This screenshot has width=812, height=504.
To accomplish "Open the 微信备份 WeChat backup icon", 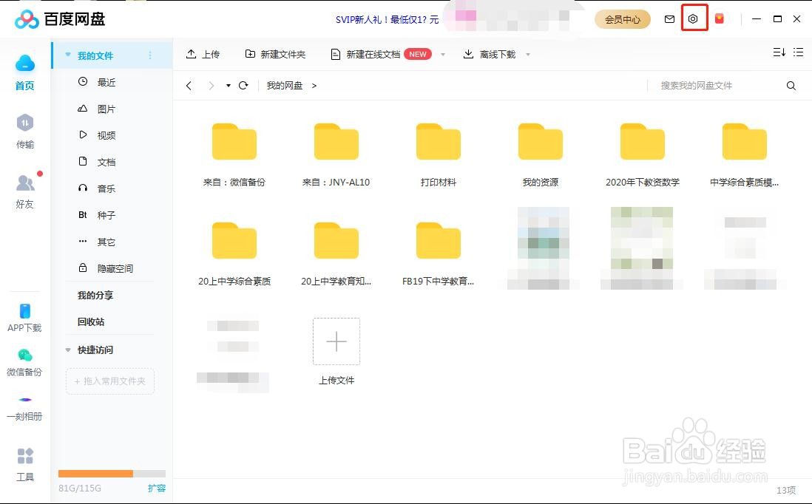I will pos(24,360).
